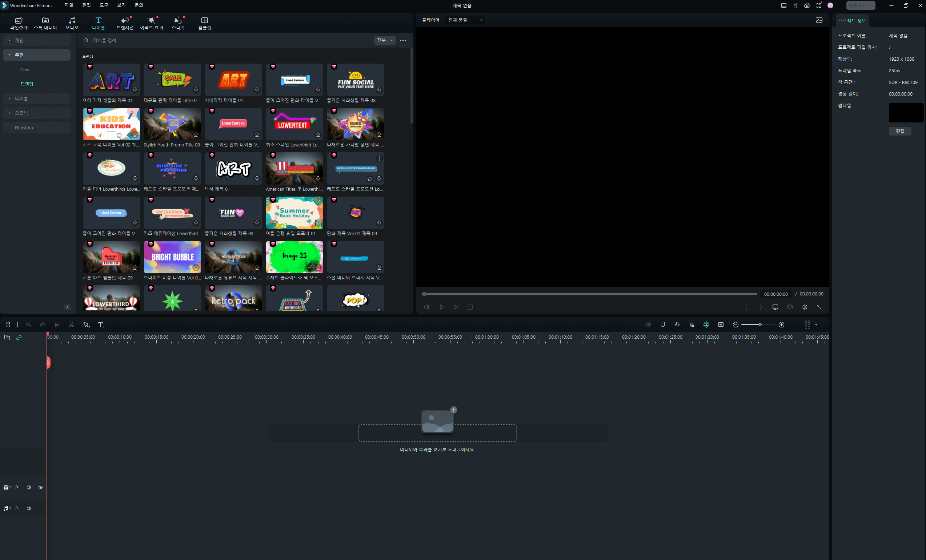Click the split scissors tool
The image size is (926, 560).
coord(71,325)
